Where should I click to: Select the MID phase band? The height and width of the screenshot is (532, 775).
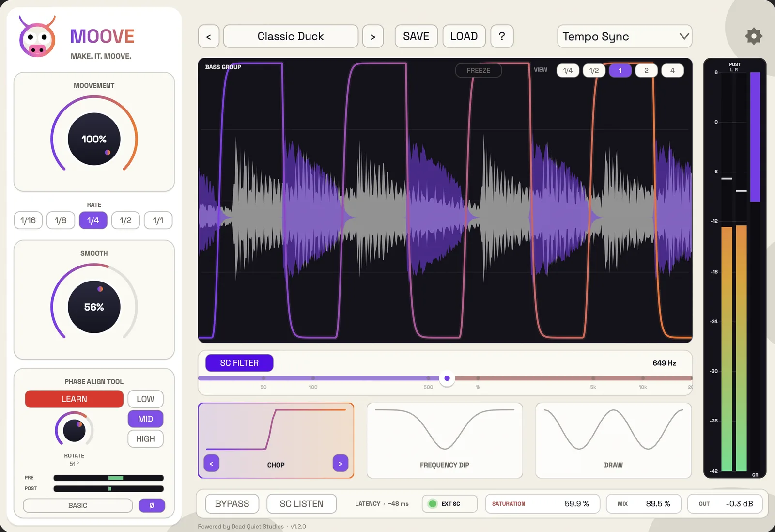pyautogui.click(x=145, y=419)
